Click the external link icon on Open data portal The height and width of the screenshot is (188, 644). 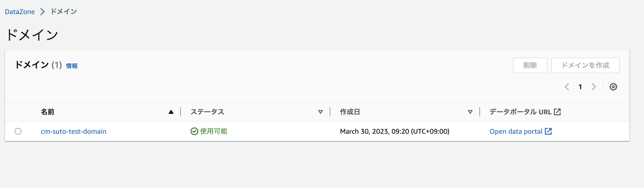click(x=549, y=131)
